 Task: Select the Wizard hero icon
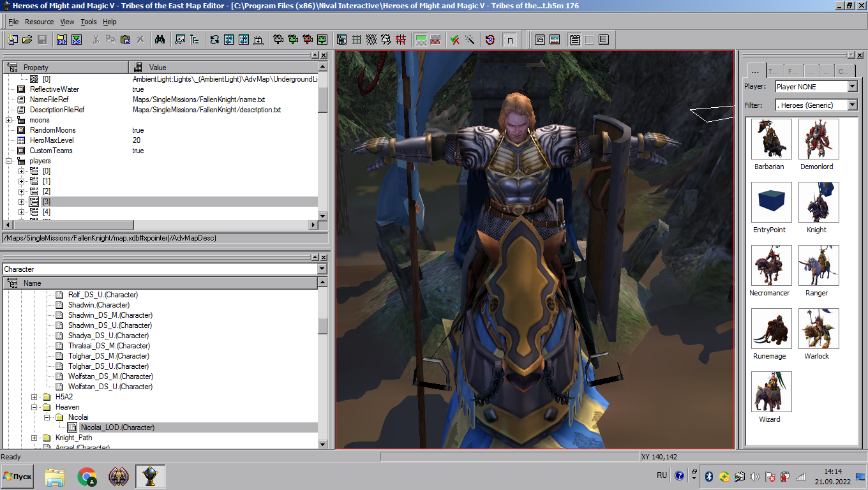(772, 392)
